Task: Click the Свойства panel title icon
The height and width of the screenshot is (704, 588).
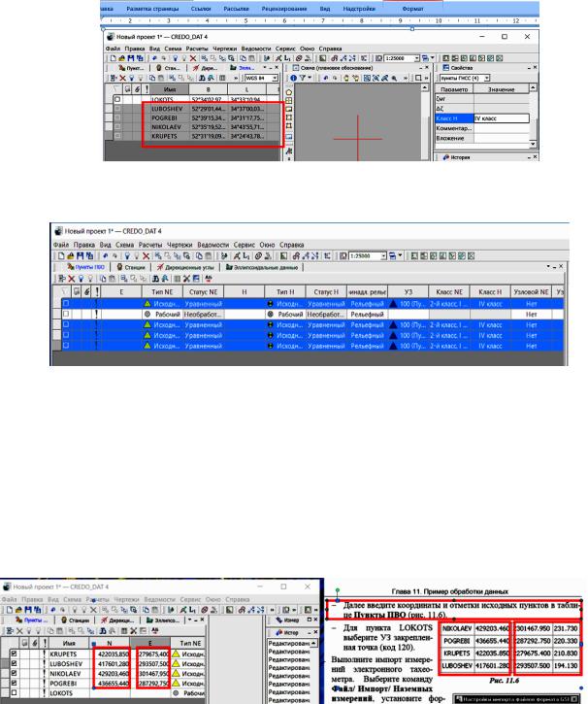Action: coord(445,68)
